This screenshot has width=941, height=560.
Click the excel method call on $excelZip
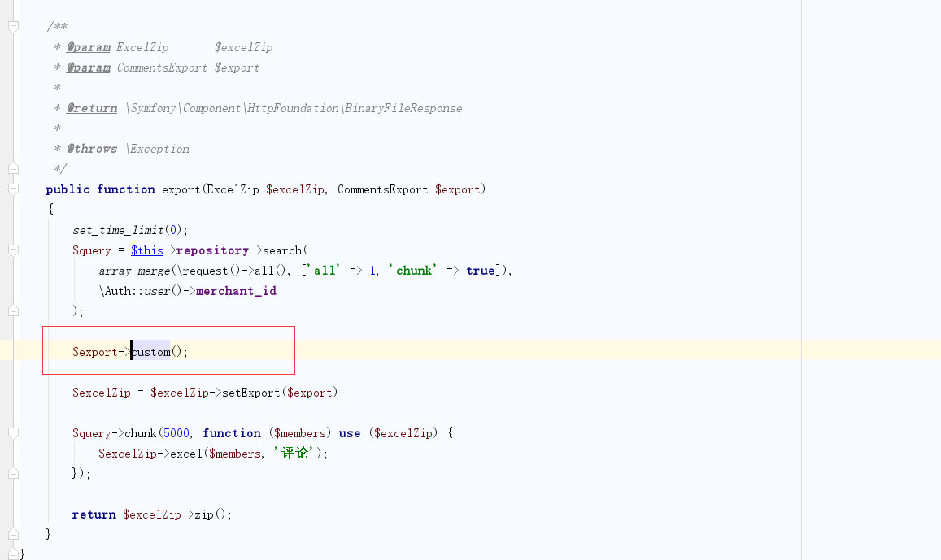tap(186, 454)
